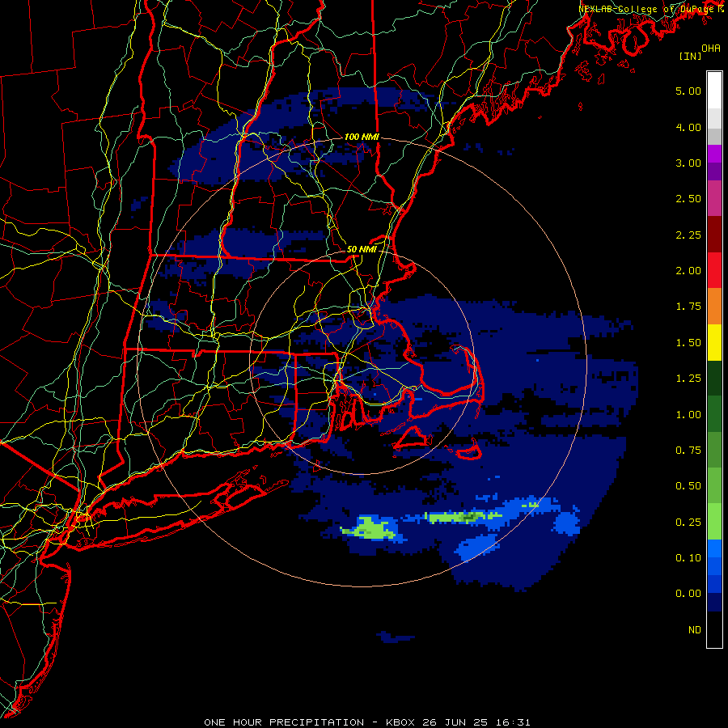Click the "5.00" legend value

(688, 91)
